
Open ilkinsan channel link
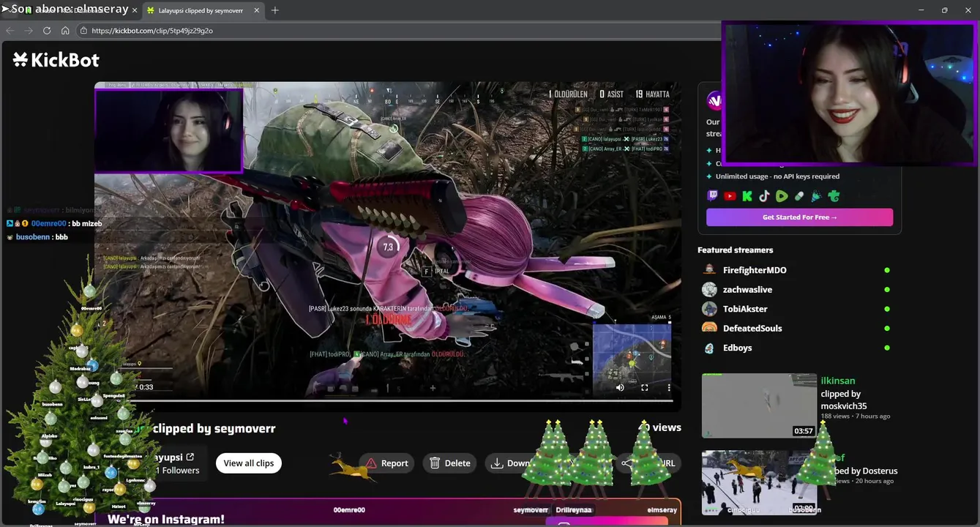pyautogui.click(x=838, y=381)
